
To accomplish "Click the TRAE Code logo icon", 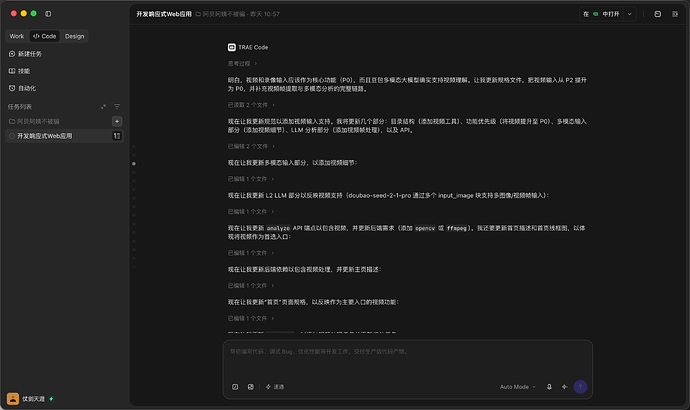I will [x=231, y=47].
